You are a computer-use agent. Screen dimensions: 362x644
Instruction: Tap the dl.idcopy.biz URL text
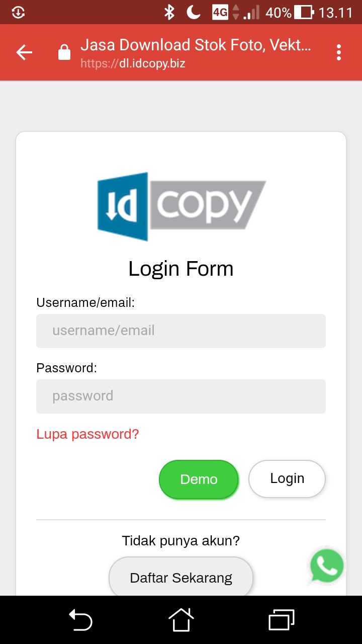133,64
